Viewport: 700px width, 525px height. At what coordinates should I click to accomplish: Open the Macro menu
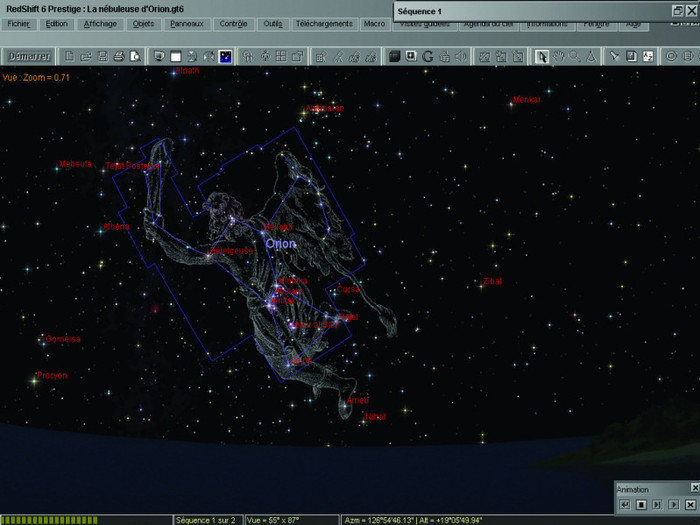(x=374, y=24)
